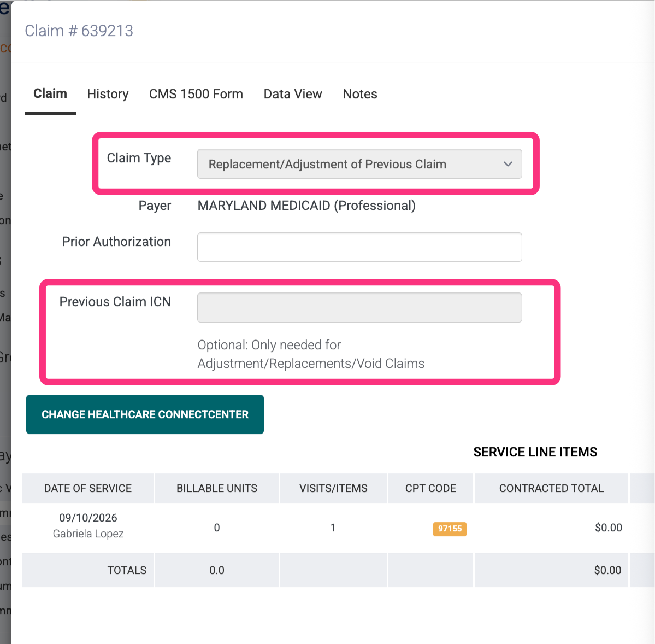Click the Gabriela Lopez provider name

pos(88,534)
